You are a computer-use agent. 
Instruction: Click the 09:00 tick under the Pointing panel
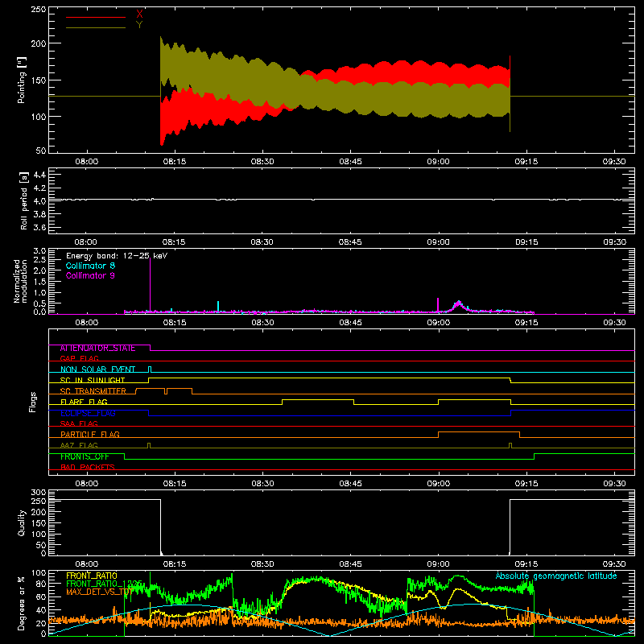438,162
